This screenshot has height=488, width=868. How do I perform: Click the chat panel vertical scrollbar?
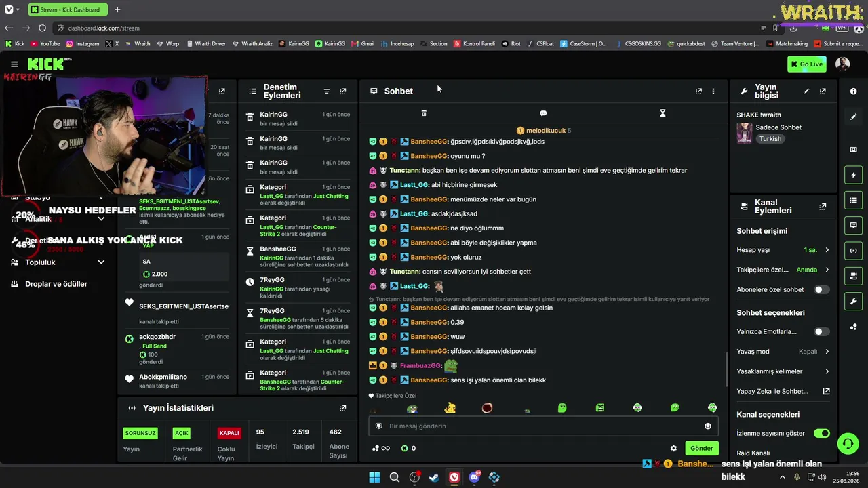(x=726, y=368)
